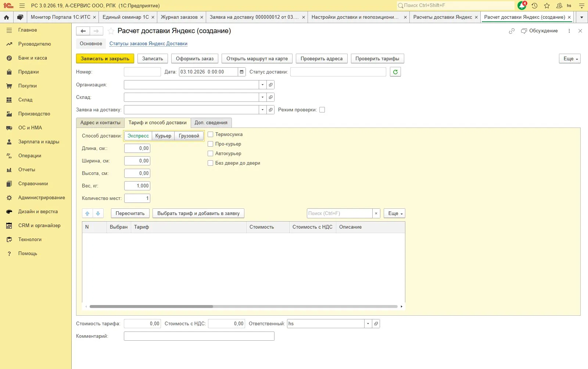588x369 pixels.
Task: Expand the Склад dropdown list
Action: [x=262, y=97]
